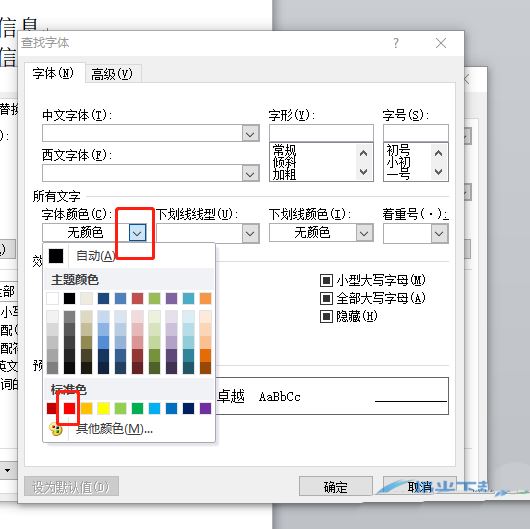Screen dimensions: 530x529
Task: Open 其他颜色(M)... more colors
Action: 114,429
